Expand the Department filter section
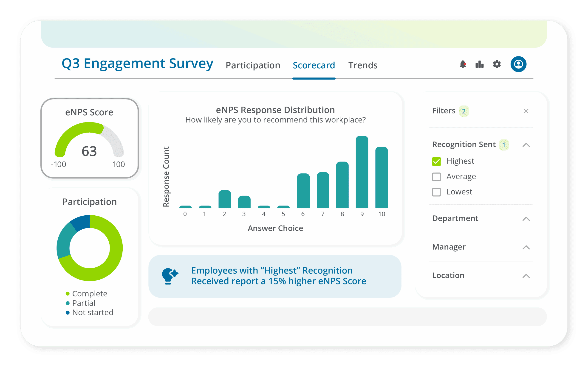This screenshot has width=588, height=367. [x=526, y=219]
